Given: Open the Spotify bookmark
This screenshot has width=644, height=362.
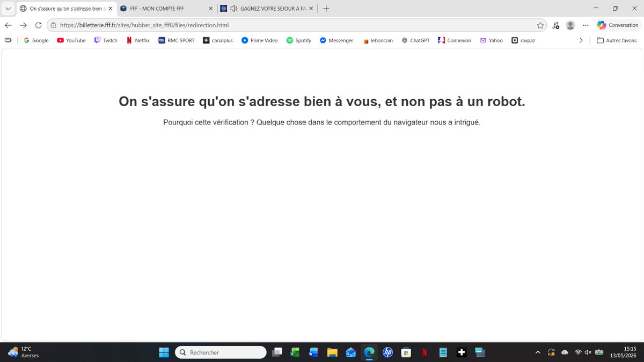Looking at the screenshot, I should coord(299,40).
